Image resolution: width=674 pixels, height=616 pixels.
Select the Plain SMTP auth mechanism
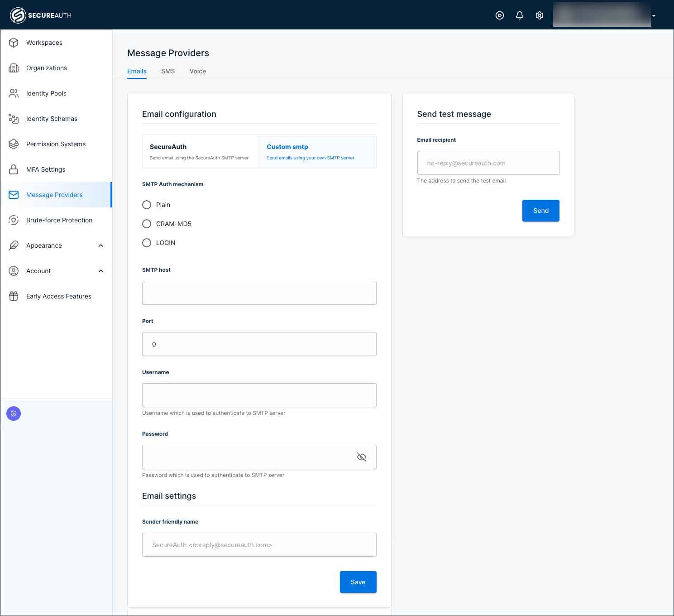coord(147,205)
